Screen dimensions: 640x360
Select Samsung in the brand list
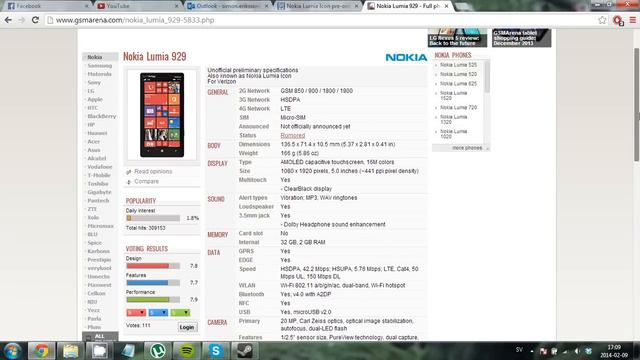pyautogui.click(x=99, y=66)
